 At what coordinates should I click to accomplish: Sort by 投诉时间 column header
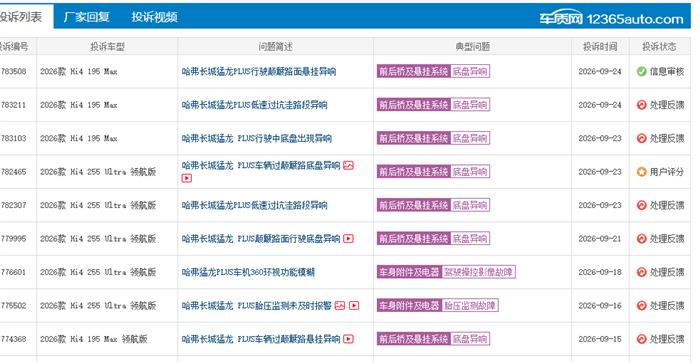600,46
